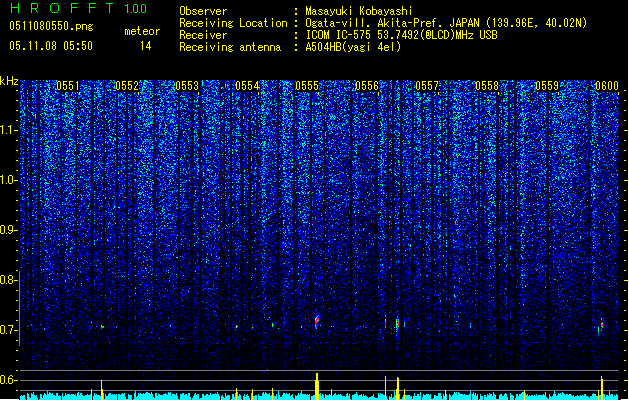This screenshot has height=400, width=629.
Task: Click the 0555 time marker
Action: (x=307, y=86)
